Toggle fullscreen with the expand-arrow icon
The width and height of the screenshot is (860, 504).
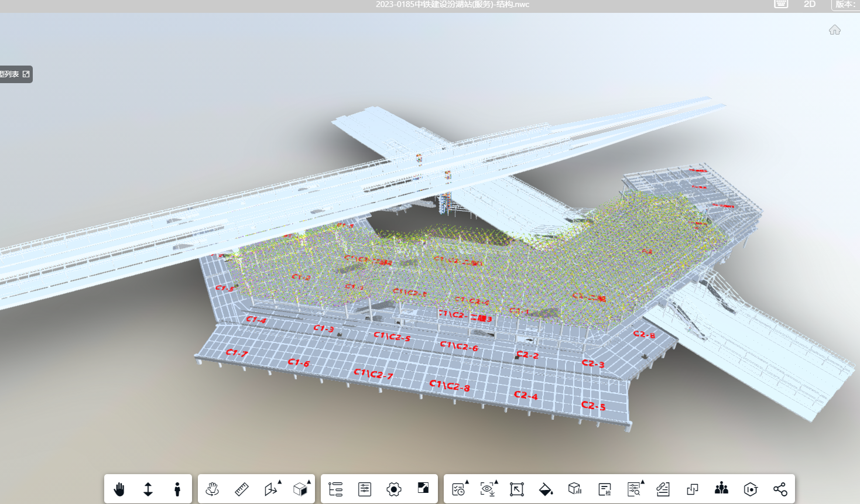point(516,489)
